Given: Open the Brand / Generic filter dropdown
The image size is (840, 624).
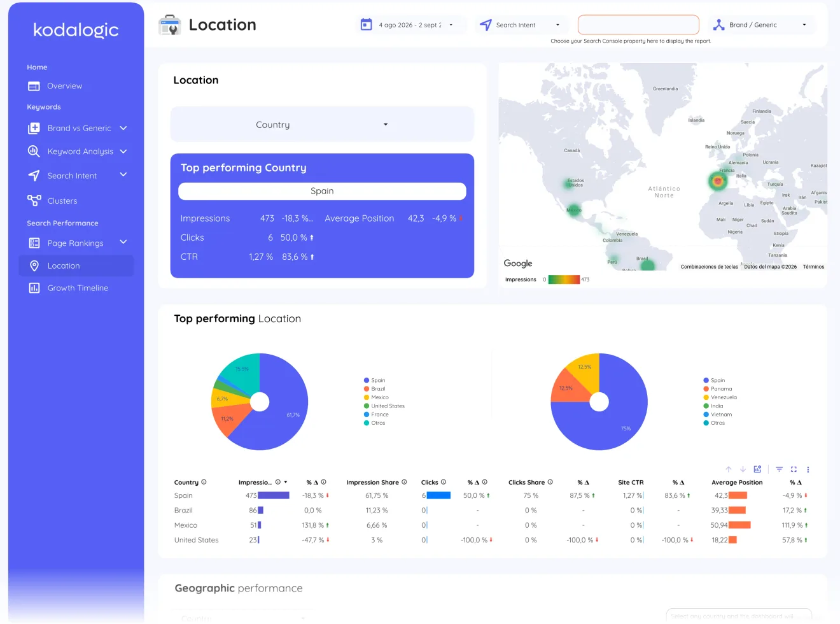Looking at the screenshot, I should (x=763, y=25).
